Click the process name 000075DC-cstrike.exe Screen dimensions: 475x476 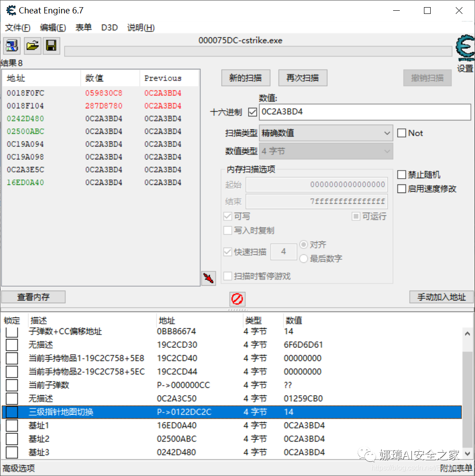(240, 40)
